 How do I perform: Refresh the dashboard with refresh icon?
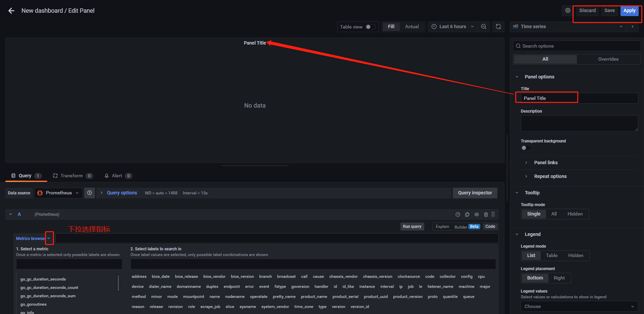click(498, 26)
